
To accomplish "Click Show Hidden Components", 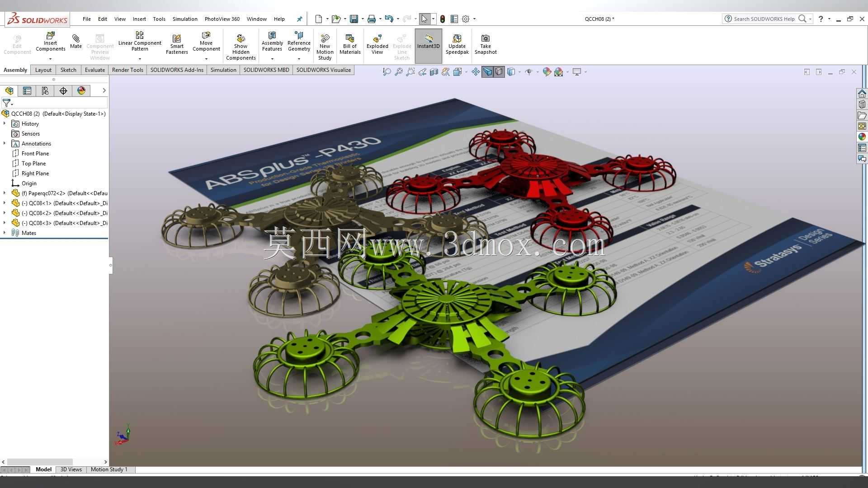I will tap(241, 47).
